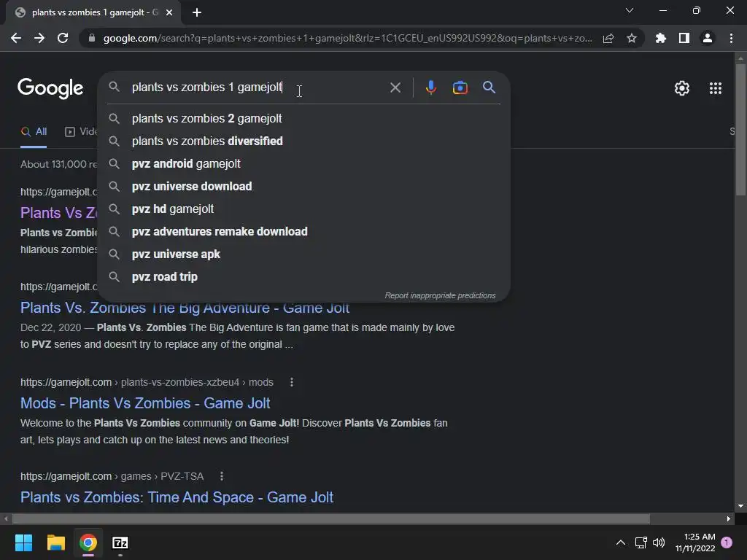
Task: Click the horizontal scrollbar thumb
Action: pos(331,518)
